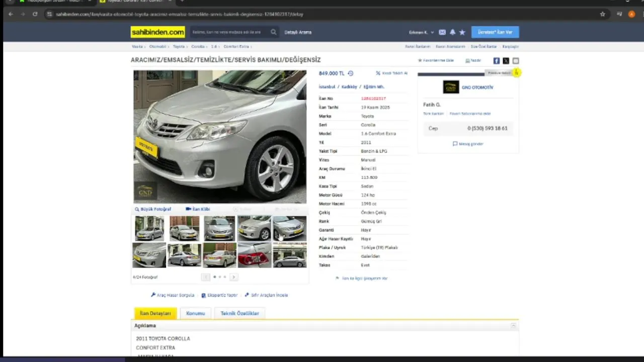Image resolution: width=644 pixels, height=362 pixels.
Task: Open Size Özel İlanlar link
Action: click(x=484, y=46)
